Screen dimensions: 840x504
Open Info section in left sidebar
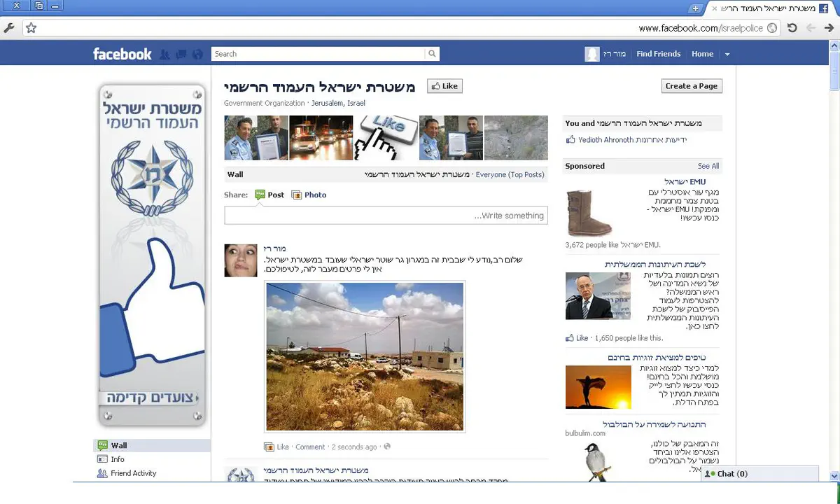point(117,459)
